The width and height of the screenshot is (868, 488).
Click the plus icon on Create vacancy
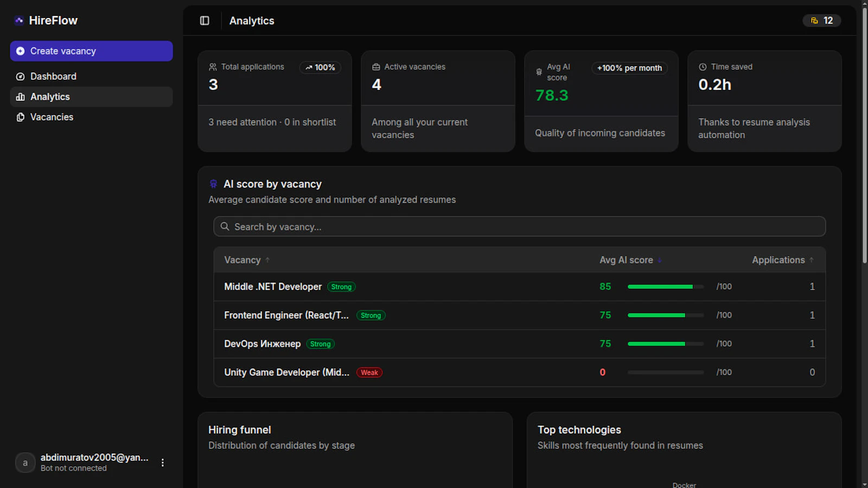point(20,51)
